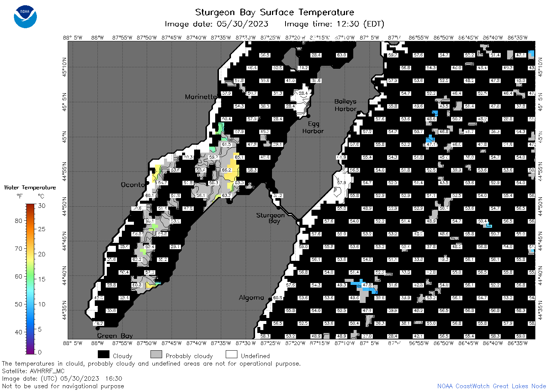Click 'Not to be used for navigational purpose'
Image resolution: width=550 pixels, height=392 pixels.
[x=63, y=386]
